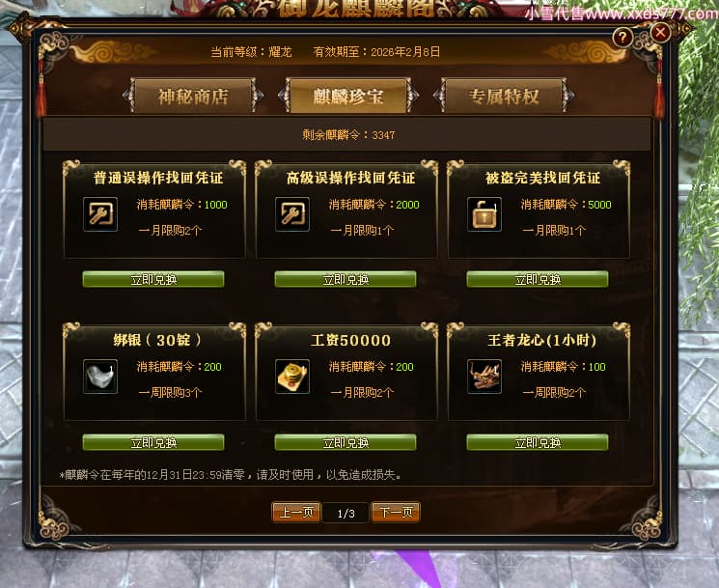Viewport: 719px width, 588px height.
Task: Advance to next page with 下一页
Action: [x=396, y=513]
